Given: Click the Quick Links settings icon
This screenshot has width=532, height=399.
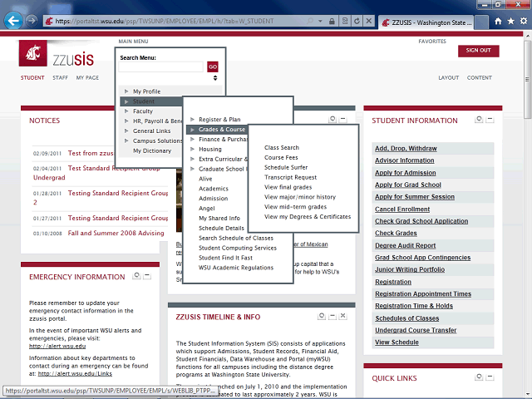Looking at the screenshot, I should 479,377.
